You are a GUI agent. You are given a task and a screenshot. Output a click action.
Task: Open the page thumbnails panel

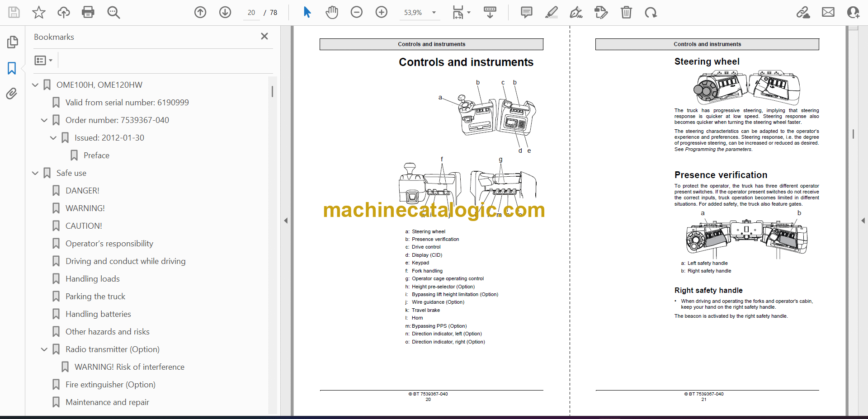12,42
